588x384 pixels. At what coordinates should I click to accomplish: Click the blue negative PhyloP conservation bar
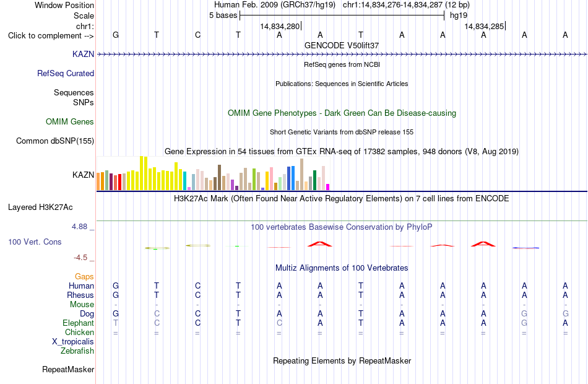[525, 248]
